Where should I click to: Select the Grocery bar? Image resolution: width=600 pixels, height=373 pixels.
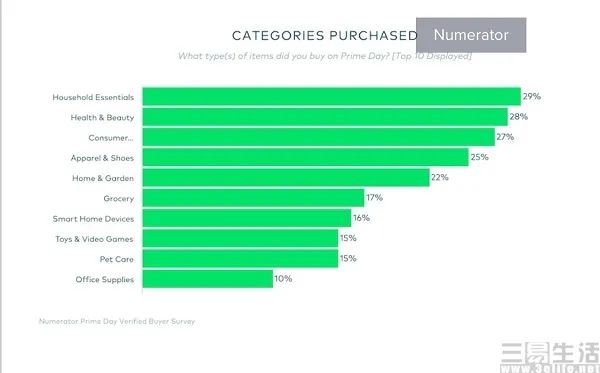pos(253,198)
